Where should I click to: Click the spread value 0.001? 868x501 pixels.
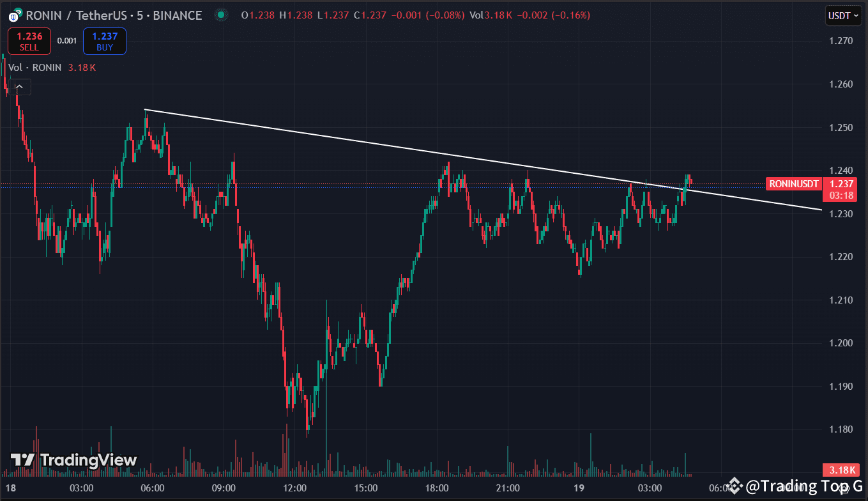[67, 40]
